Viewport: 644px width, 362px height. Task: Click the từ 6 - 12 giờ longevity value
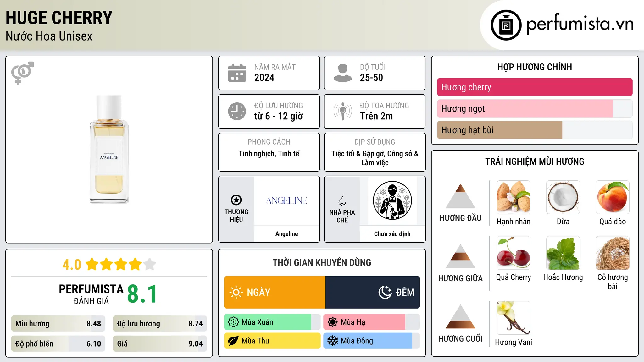coord(279,116)
